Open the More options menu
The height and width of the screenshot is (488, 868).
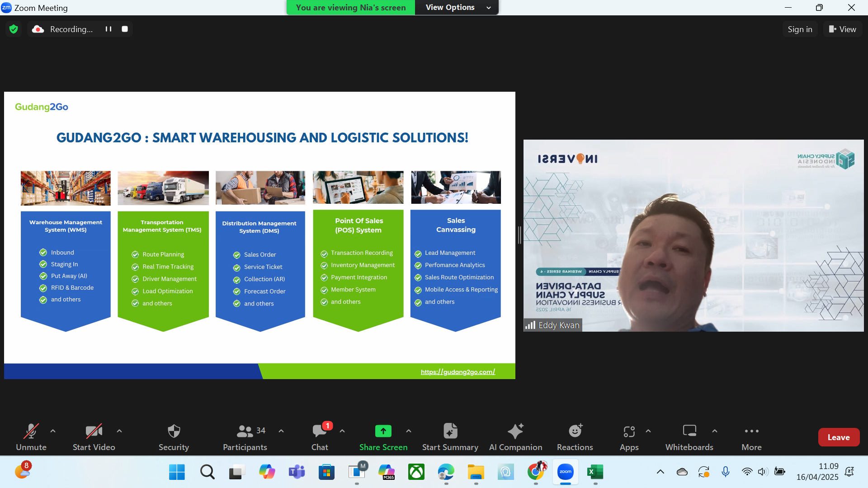(751, 437)
